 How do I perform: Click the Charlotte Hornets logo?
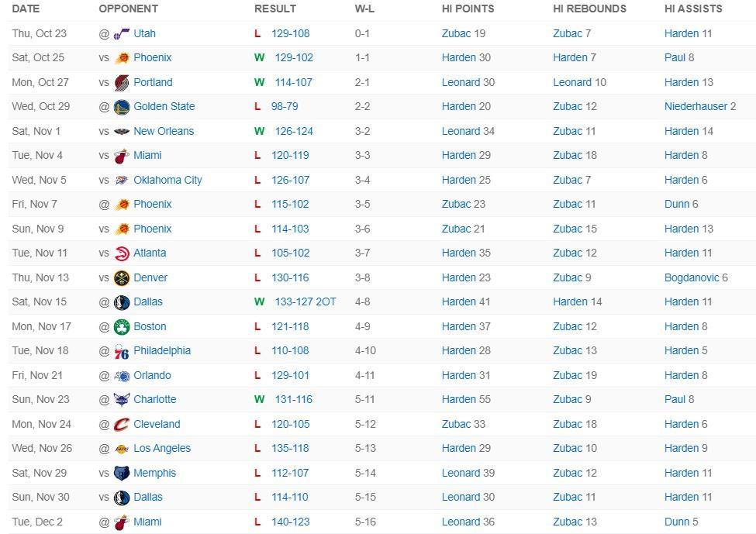pyautogui.click(x=122, y=400)
